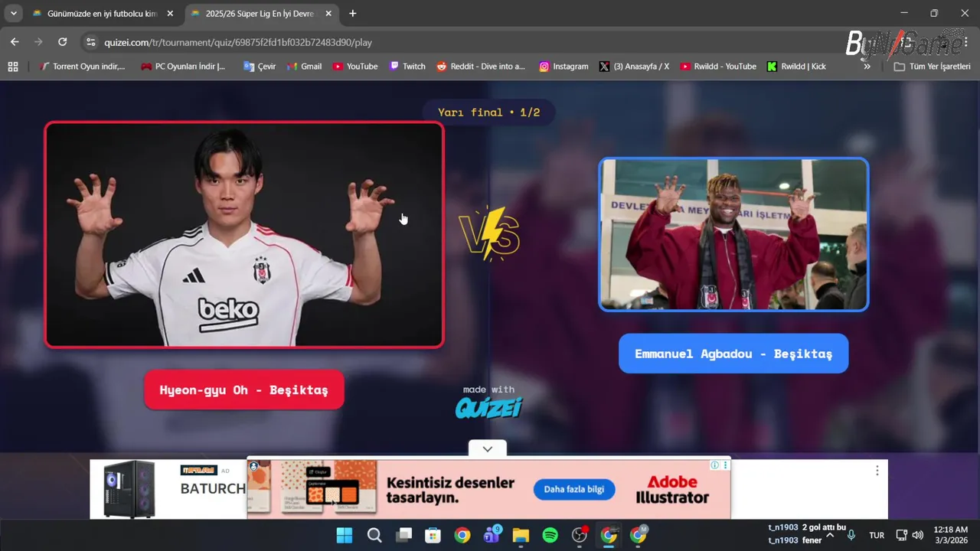Open the AdChoices info icon on ad
This screenshot has width=980, height=551.
[x=714, y=465]
